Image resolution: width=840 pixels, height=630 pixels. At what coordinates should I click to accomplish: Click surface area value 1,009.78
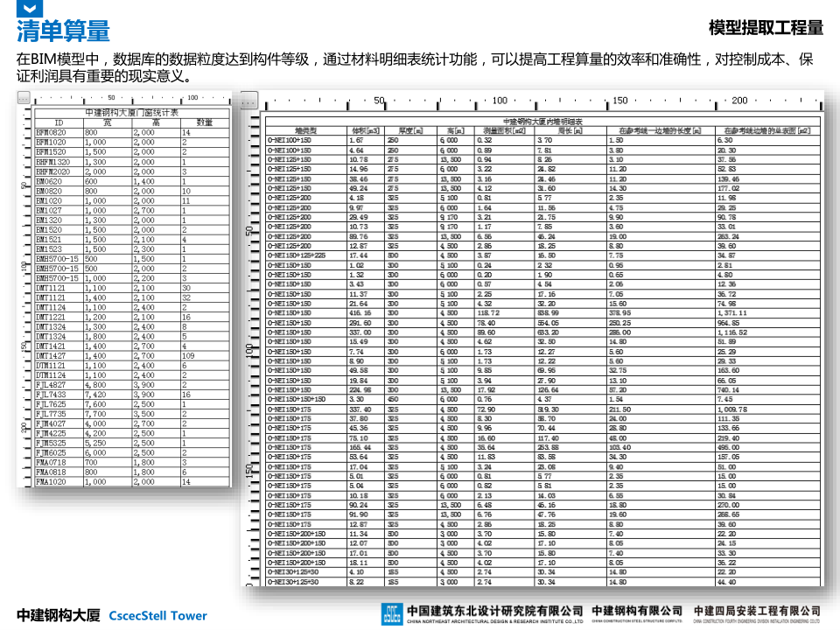pos(732,409)
